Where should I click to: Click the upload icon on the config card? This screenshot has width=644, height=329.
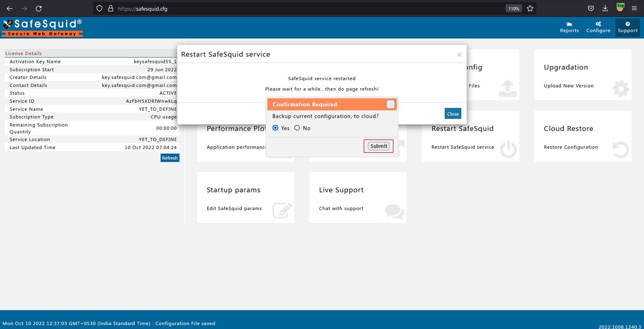(508, 88)
